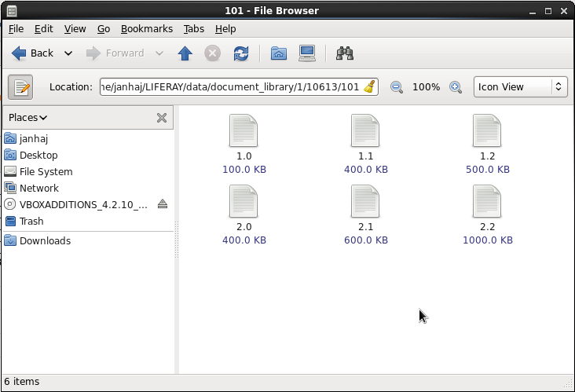Open the Bookmarks menu

pyautogui.click(x=147, y=29)
